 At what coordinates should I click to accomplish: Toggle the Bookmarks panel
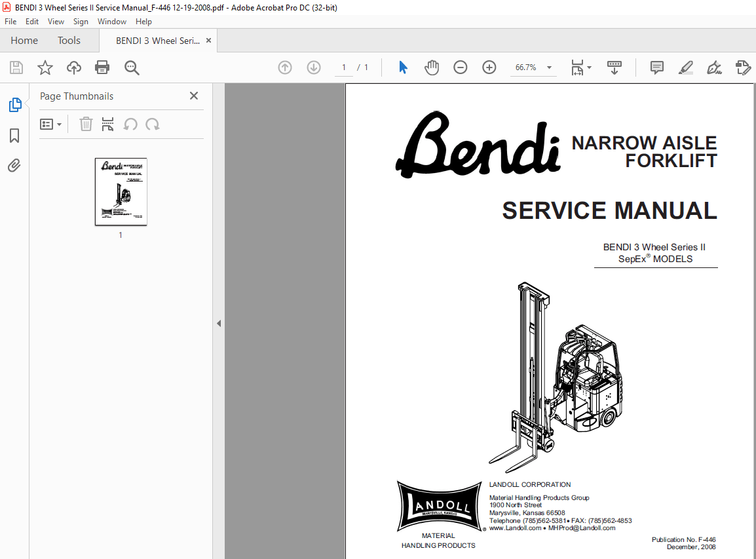tap(14, 135)
